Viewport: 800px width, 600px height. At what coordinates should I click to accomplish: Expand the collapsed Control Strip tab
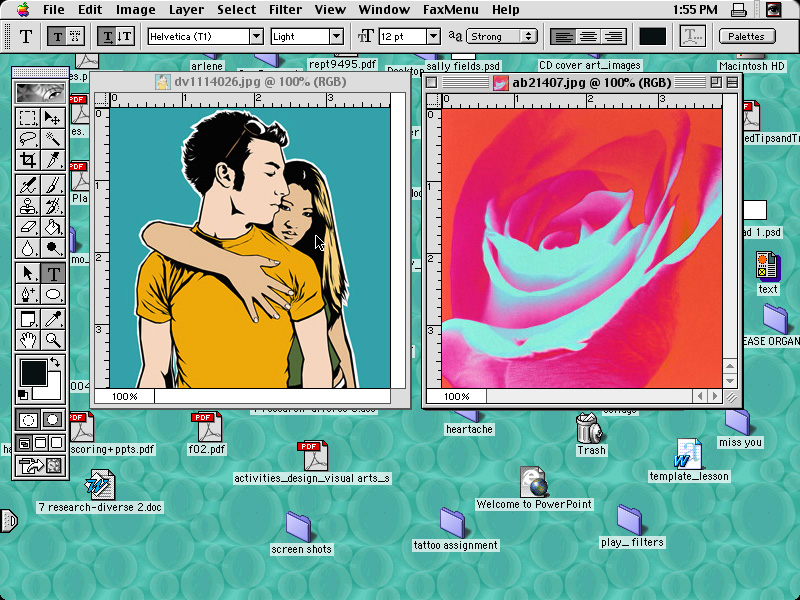9,521
